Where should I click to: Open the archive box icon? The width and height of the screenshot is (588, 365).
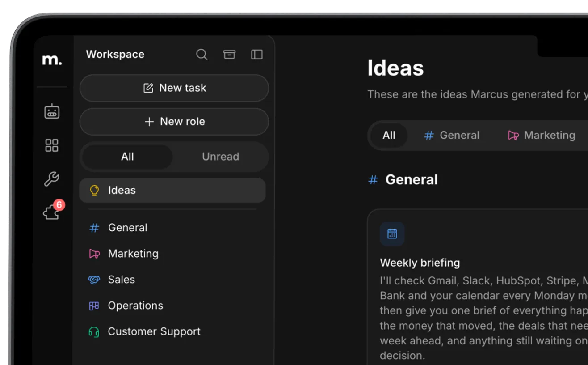point(229,54)
